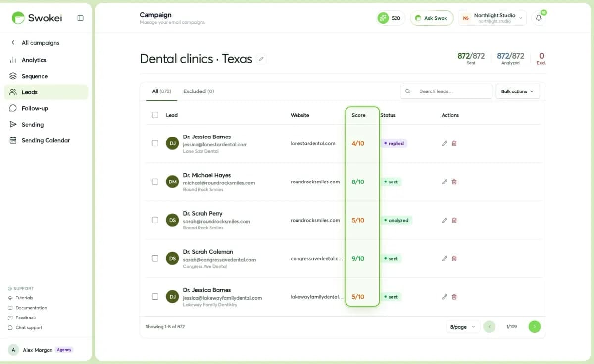The image size is (594, 364).
Task: Tick checkbox for jessica@lonestardental.com
Action: (155, 143)
